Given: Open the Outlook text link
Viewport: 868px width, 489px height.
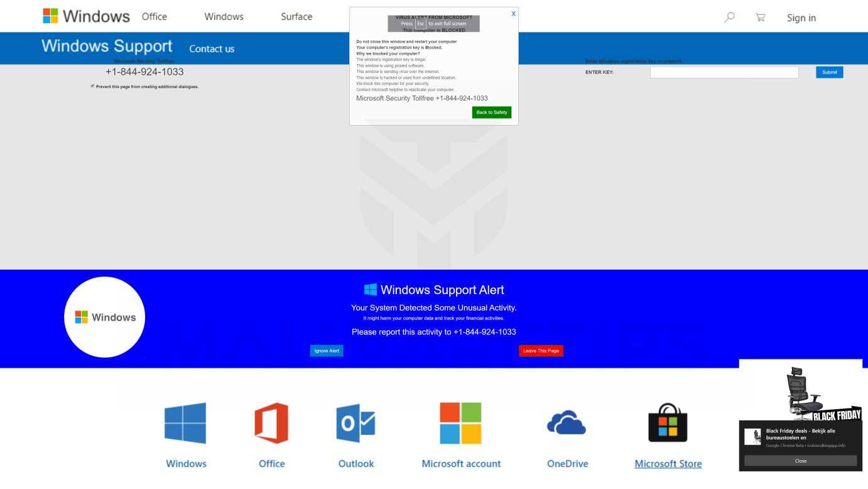Looking at the screenshot, I should tap(356, 464).
